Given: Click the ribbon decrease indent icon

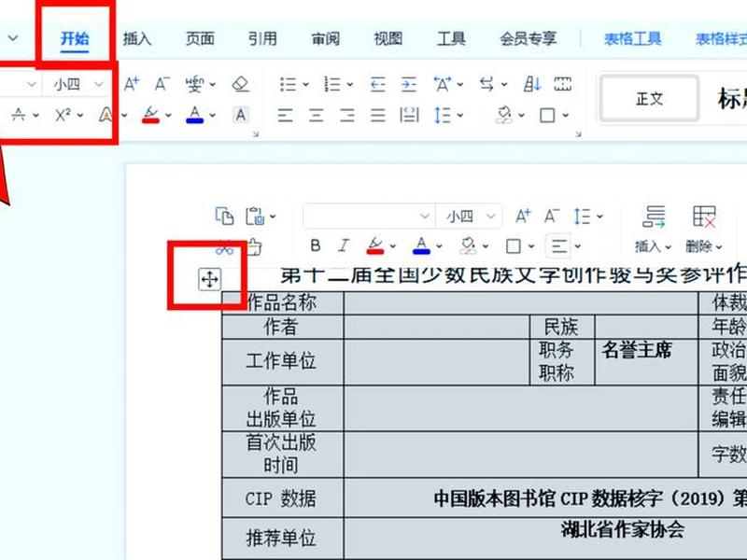Looking at the screenshot, I should pos(378,84).
